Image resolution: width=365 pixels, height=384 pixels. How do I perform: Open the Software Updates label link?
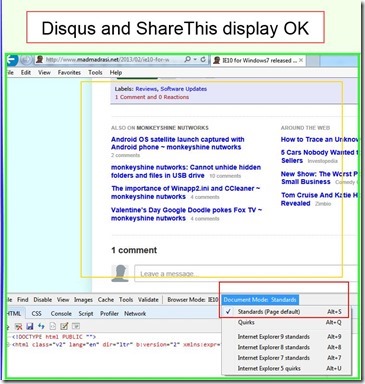[x=184, y=89]
